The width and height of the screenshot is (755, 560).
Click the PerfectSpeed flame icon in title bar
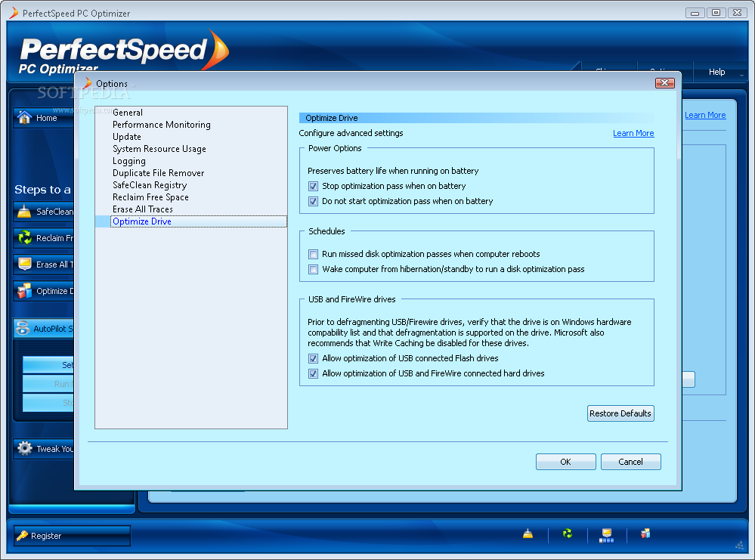(14, 13)
